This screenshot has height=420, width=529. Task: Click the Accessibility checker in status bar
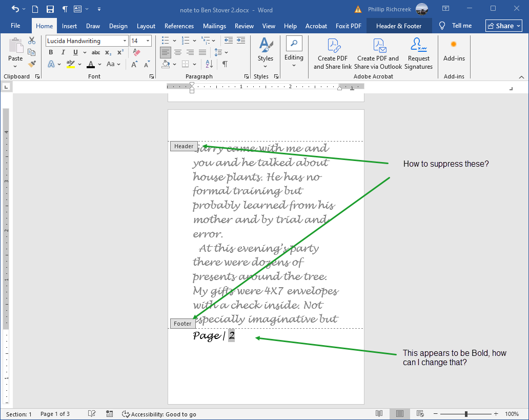pyautogui.click(x=159, y=414)
